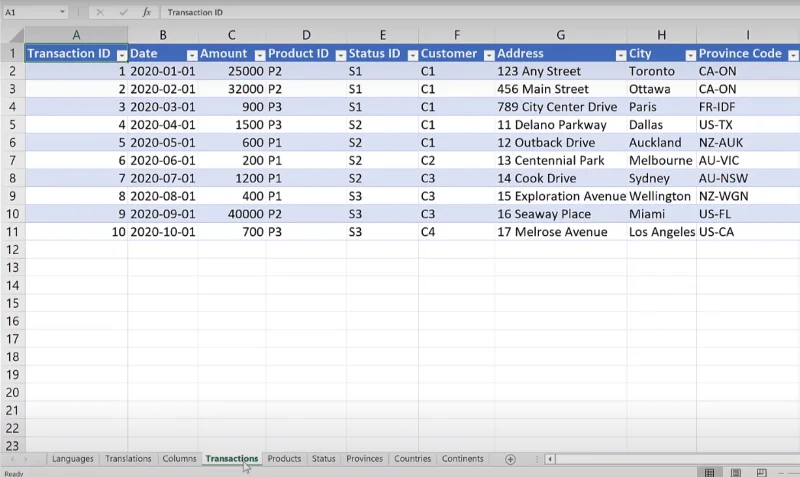800x477 pixels.
Task: Click province code cell NZ-AUK
Action: click(748, 143)
